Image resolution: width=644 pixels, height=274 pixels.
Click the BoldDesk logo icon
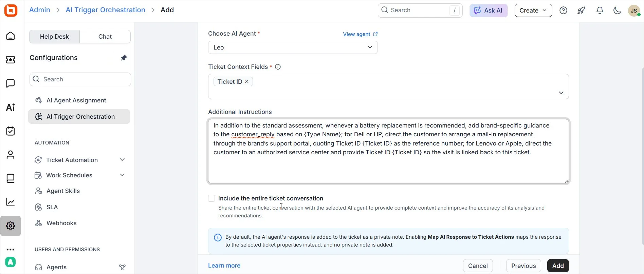coord(11,11)
